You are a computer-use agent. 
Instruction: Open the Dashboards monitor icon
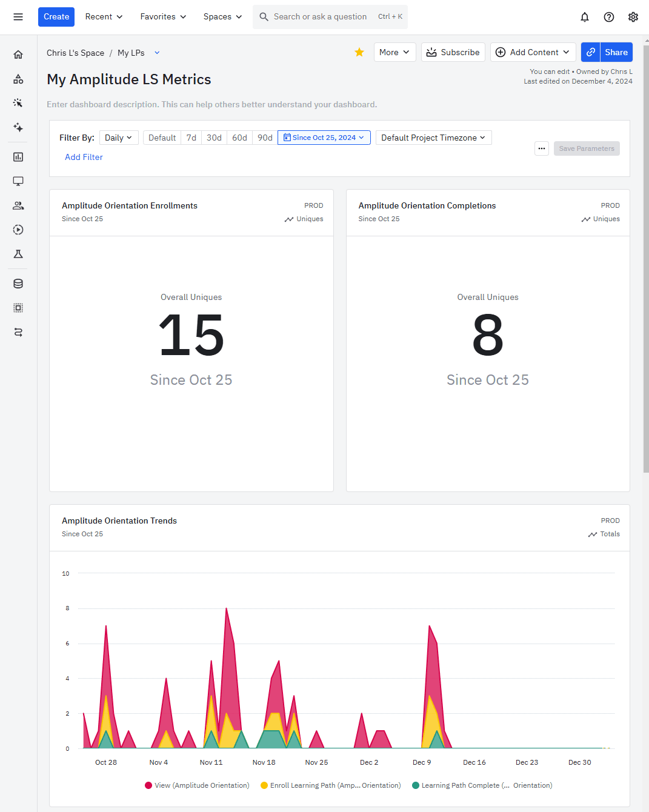pyautogui.click(x=18, y=181)
